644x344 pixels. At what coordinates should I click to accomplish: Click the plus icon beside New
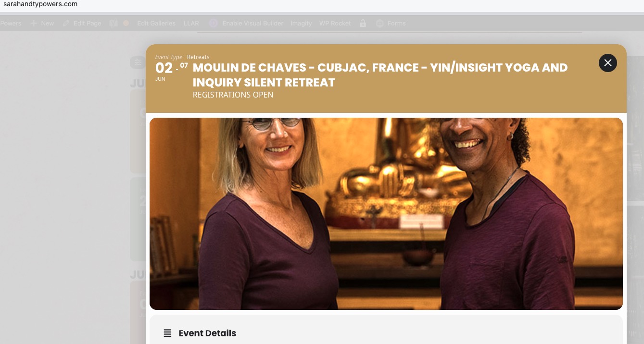tap(34, 23)
